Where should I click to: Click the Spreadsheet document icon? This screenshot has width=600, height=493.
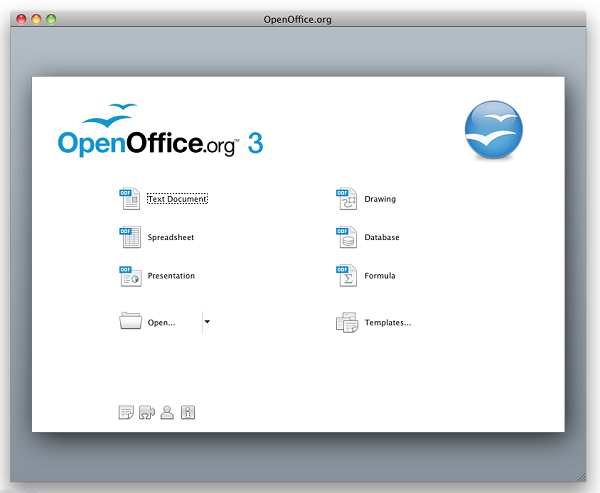130,237
